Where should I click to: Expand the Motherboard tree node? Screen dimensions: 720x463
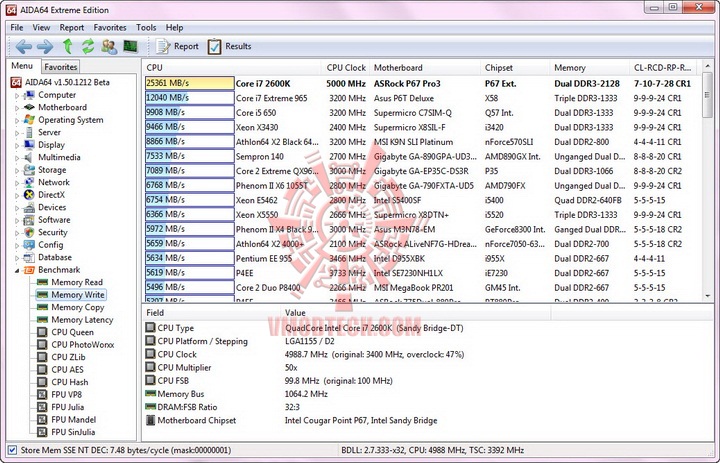tap(17, 108)
